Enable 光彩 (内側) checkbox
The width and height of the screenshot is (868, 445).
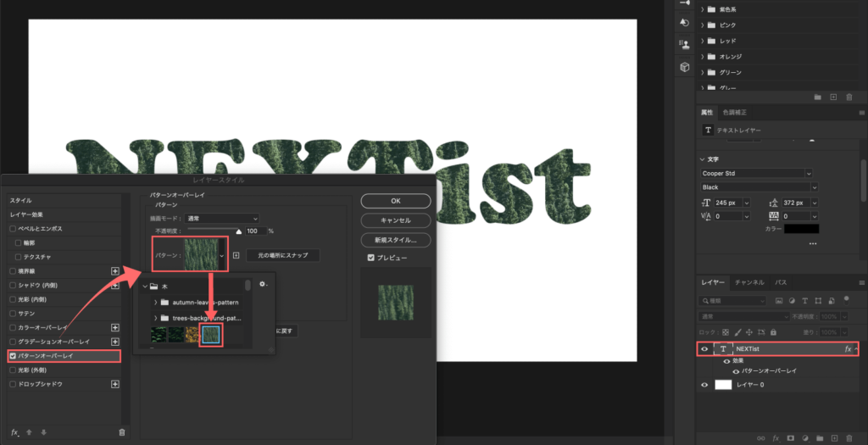[13, 299]
